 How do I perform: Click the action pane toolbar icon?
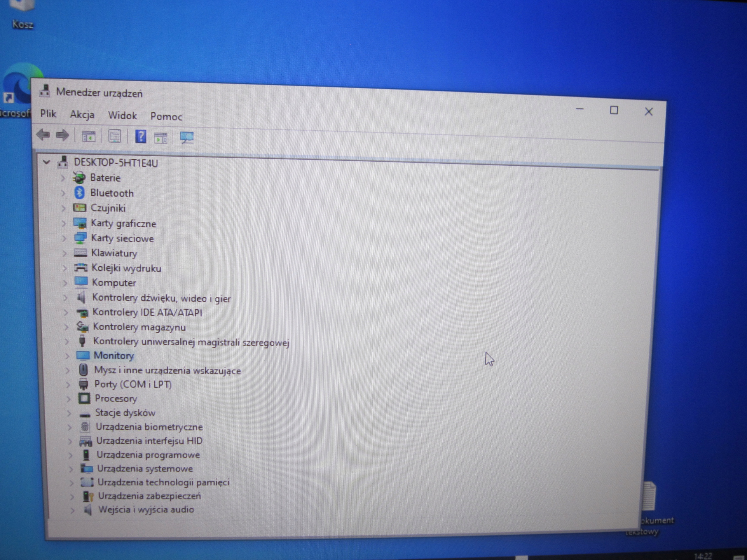[160, 138]
